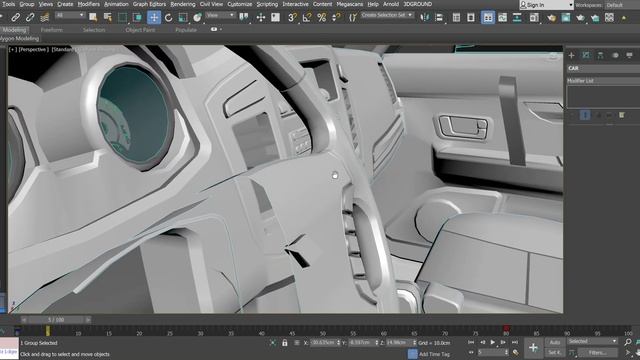The image size is (640, 360).
Task: Toggle Percent Snap
Action: coord(322,18)
